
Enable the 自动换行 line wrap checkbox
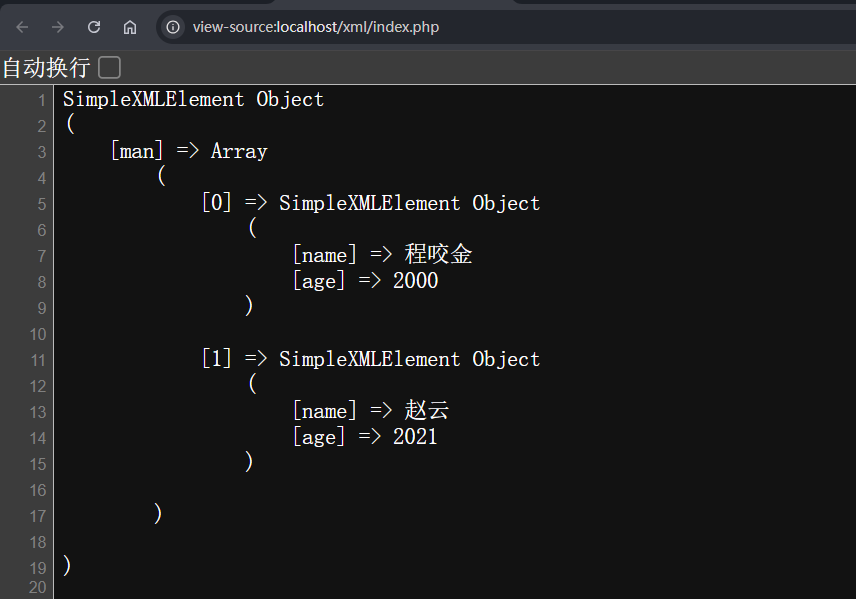109,68
